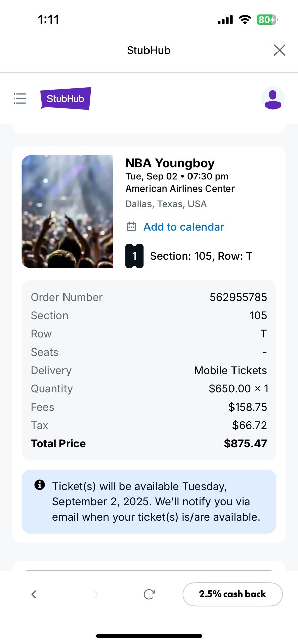Select the order number 562955785
Screen dimensions: 298x644
(238, 297)
